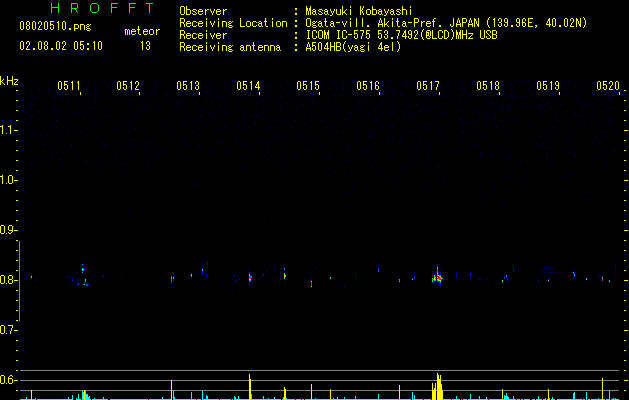The height and width of the screenshot is (400, 629).
Task: Click the 0515 time marker
Action: tap(308, 85)
